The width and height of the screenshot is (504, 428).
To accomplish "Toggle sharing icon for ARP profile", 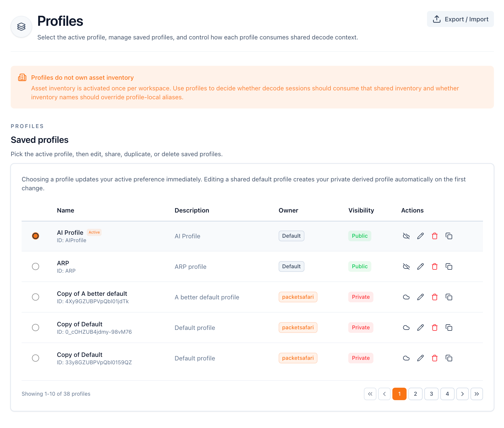I will (406, 266).
